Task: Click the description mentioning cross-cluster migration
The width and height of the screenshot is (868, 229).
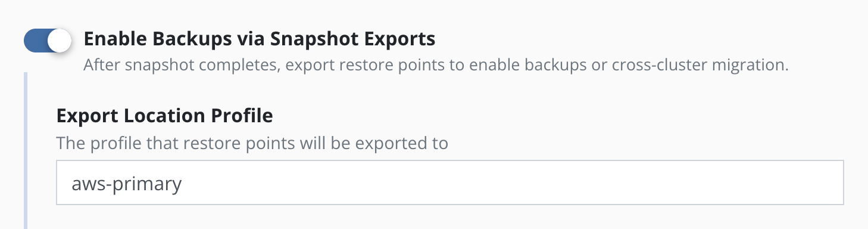Action: coord(436,64)
